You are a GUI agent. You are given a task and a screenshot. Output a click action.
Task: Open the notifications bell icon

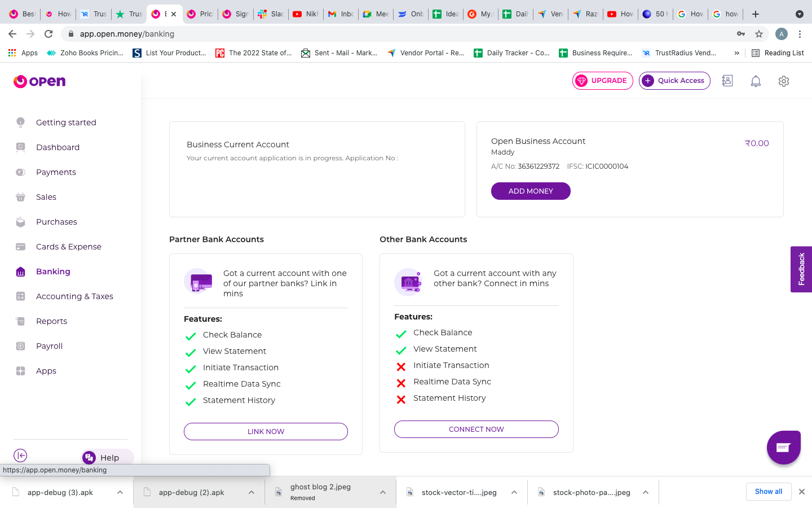coord(756,81)
